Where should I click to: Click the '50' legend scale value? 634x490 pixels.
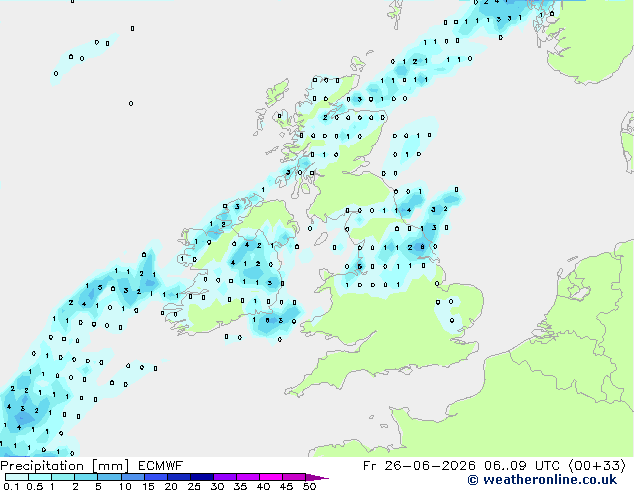coord(309,486)
